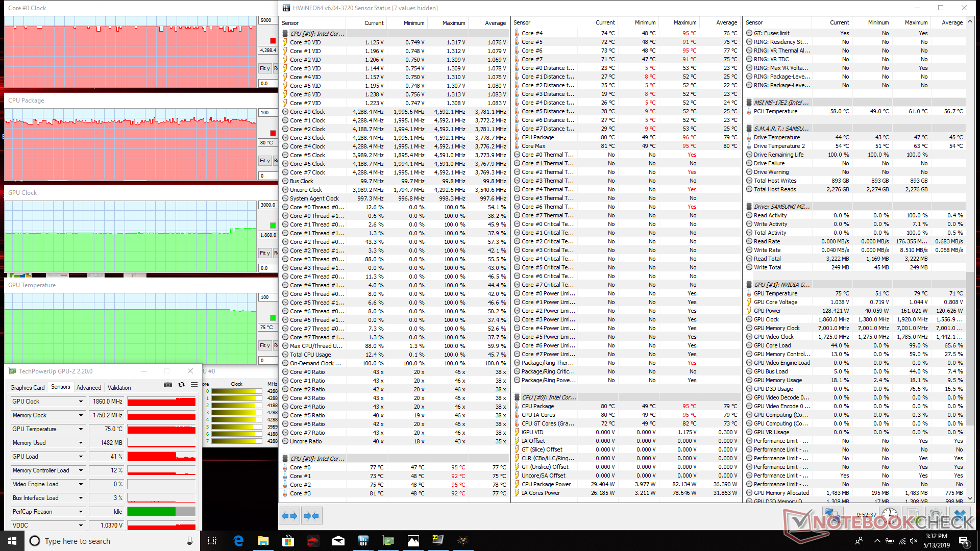Click Fit y button in GPU Temperature graph

click(265, 345)
